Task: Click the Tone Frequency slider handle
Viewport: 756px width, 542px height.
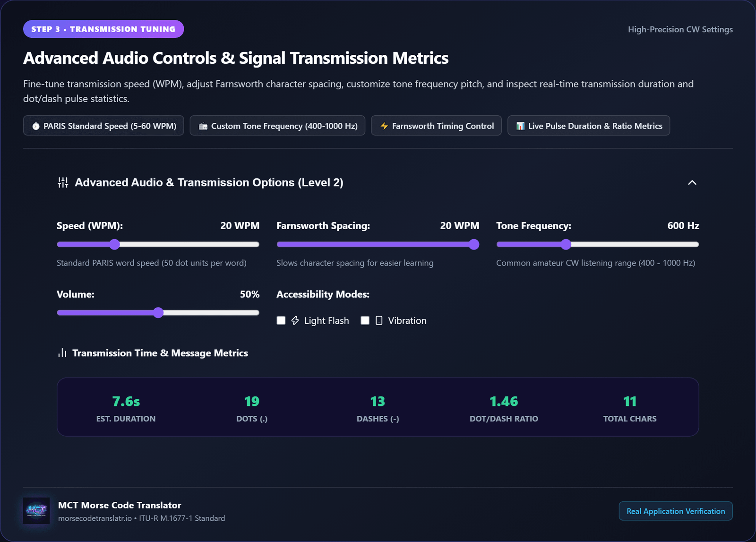Action: 566,244
